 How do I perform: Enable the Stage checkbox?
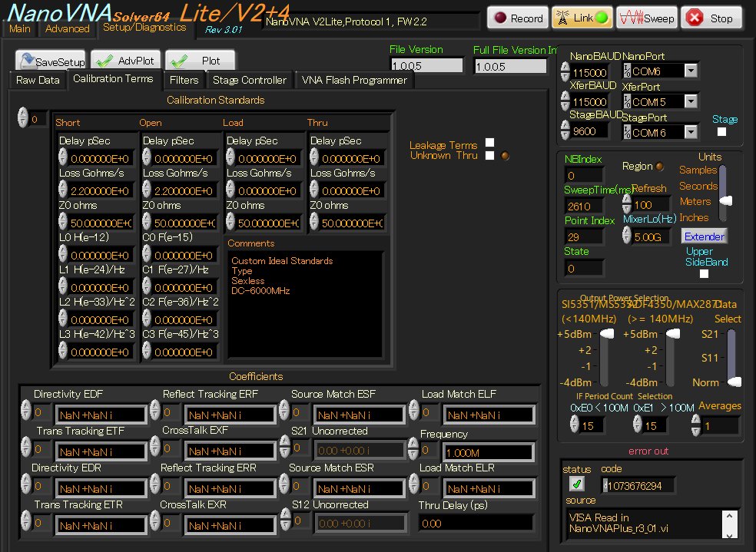[721, 131]
